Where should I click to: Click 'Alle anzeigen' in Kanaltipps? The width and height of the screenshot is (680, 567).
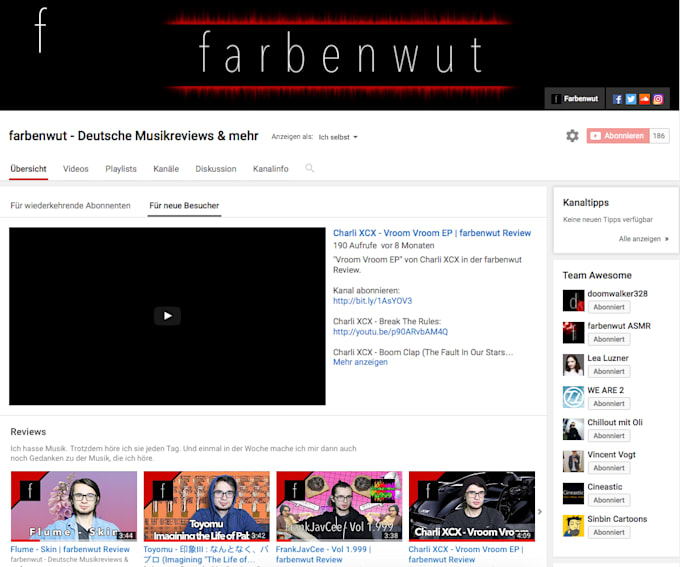[643, 239]
